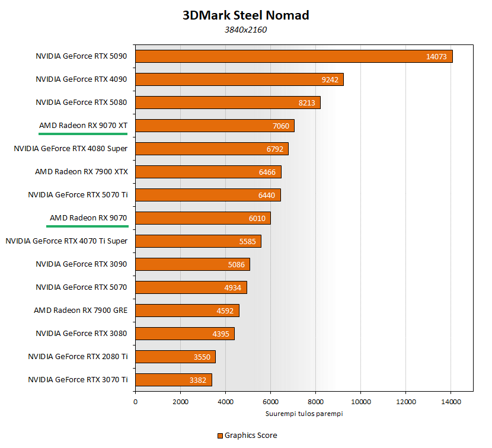Select the "NVIDIA GeForce RTX 5070" label
The image size is (492, 448).
tap(81, 287)
